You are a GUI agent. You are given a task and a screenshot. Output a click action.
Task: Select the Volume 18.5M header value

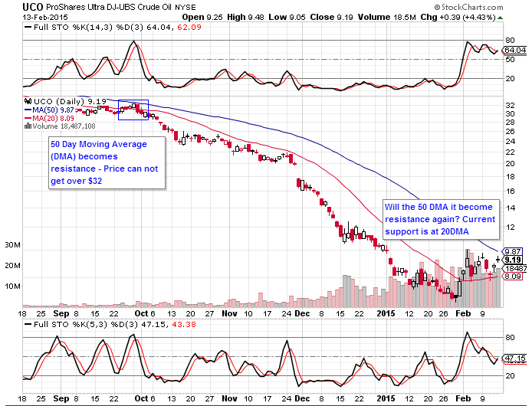coord(387,17)
